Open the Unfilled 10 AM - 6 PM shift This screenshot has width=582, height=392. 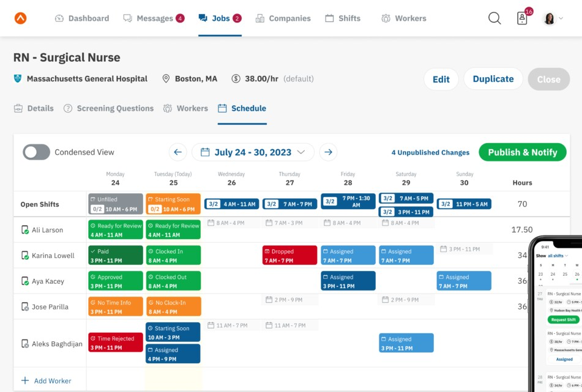(116, 204)
